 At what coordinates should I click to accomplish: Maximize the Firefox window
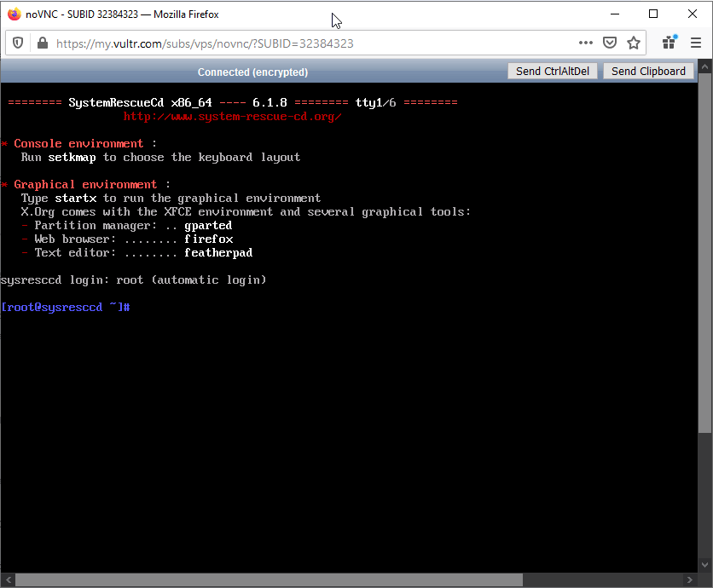(x=653, y=14)
